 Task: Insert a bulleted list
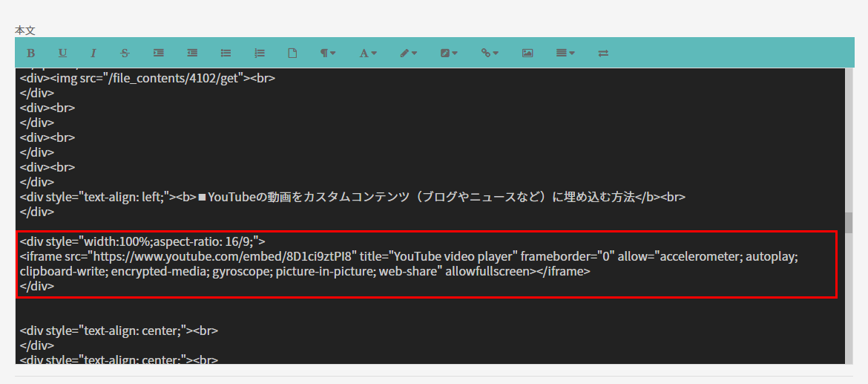point(226,53)
